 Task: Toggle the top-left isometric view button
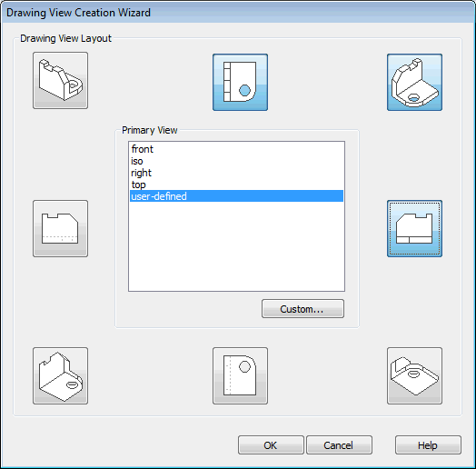[x=61, y=81]
